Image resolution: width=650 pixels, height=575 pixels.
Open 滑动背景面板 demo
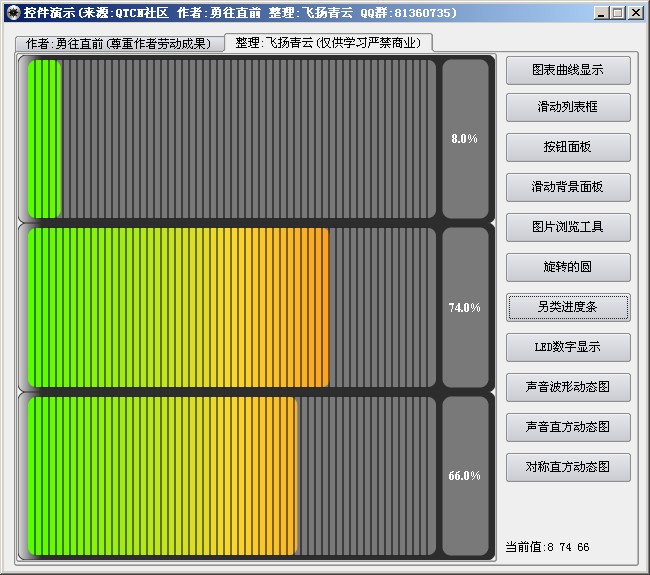point(568,187)
